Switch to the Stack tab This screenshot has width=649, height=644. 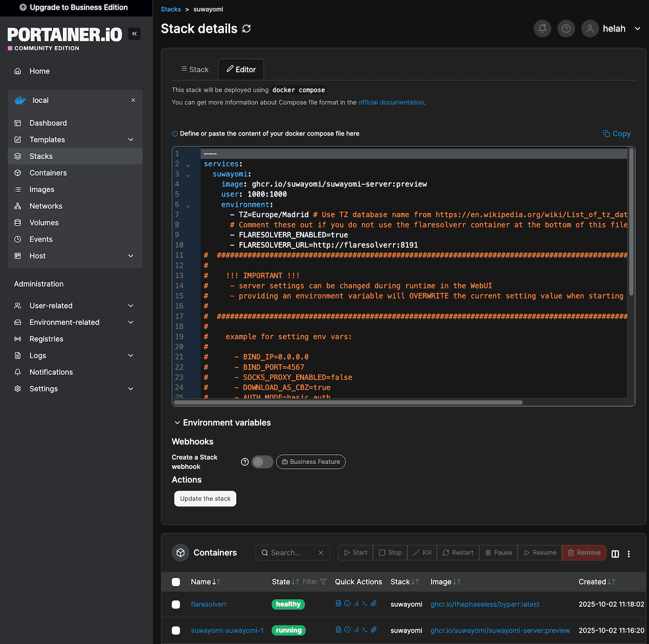pyautogui.click(x=194, y=69)
